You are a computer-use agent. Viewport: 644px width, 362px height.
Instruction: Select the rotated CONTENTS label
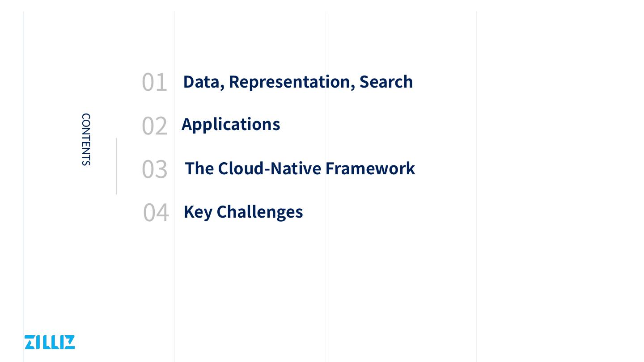click(x=86, y=139)
